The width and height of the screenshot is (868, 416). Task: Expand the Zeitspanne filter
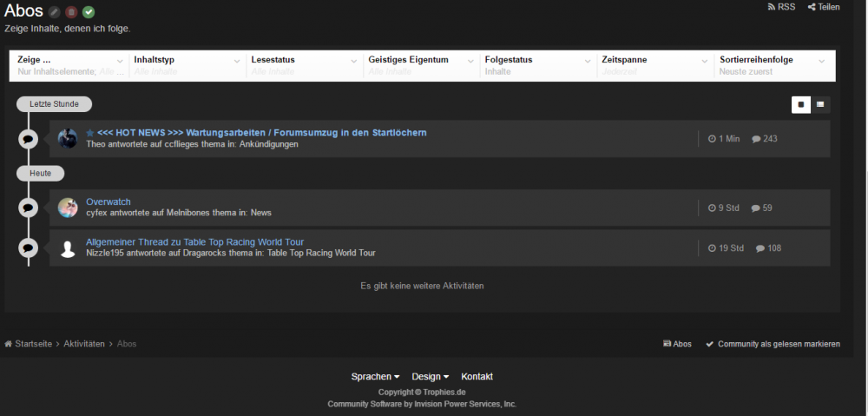(x=654, y=65)
